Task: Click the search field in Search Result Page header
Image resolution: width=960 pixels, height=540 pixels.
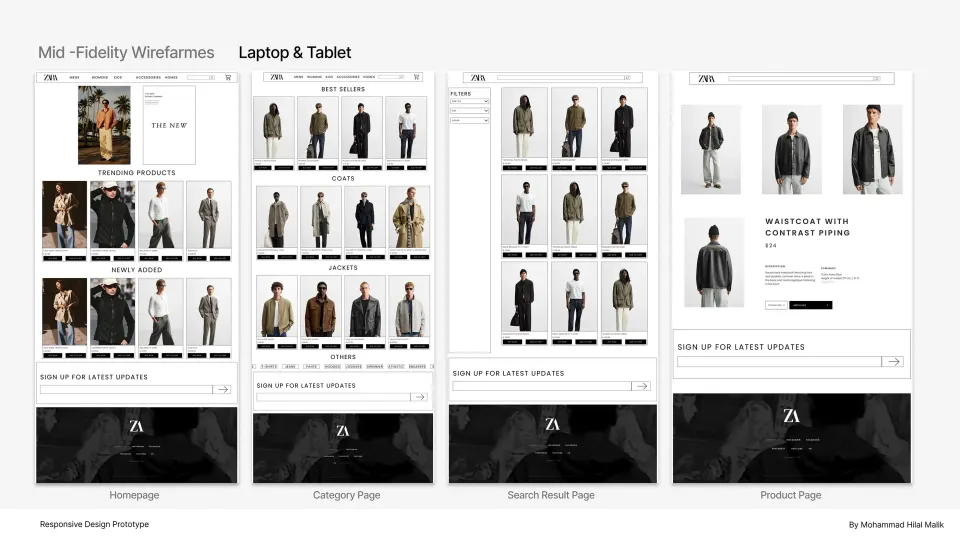Action: click(x=564, y=78)
